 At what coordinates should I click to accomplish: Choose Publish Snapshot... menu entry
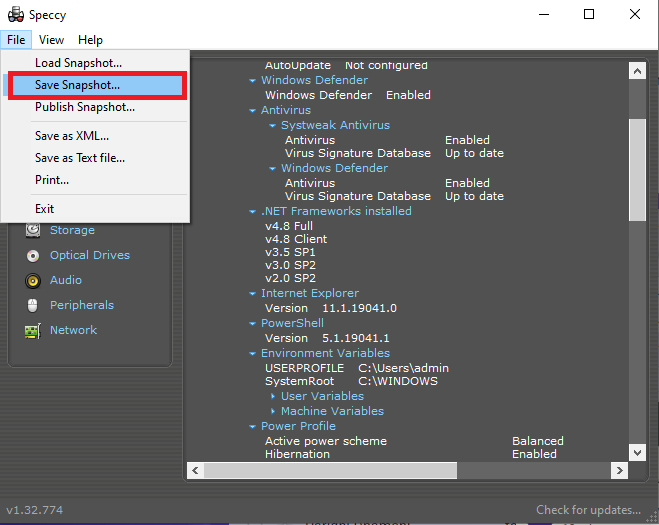pyautogui.click(x=95, y=107)
